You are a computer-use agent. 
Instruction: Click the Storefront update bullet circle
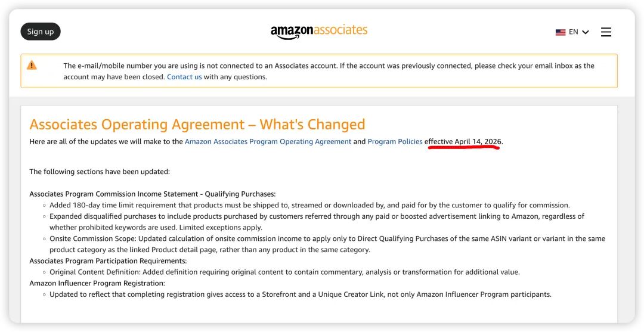44,295
